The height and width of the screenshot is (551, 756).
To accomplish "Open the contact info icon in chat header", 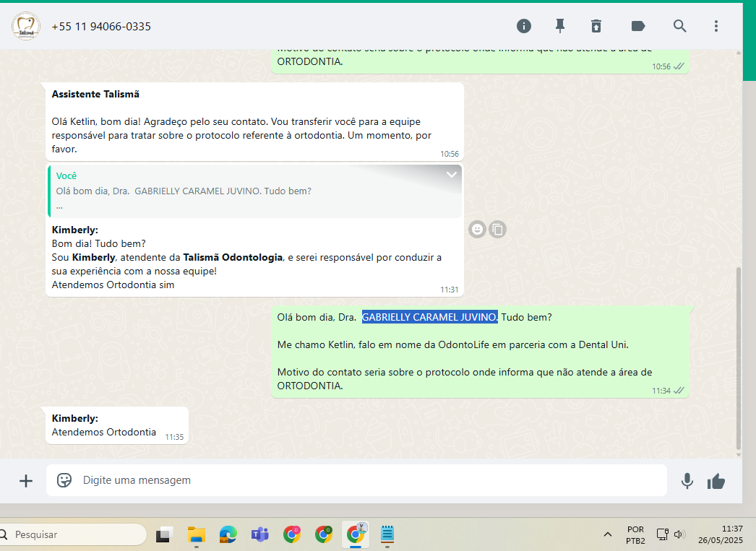I will (x=523, y=26).
